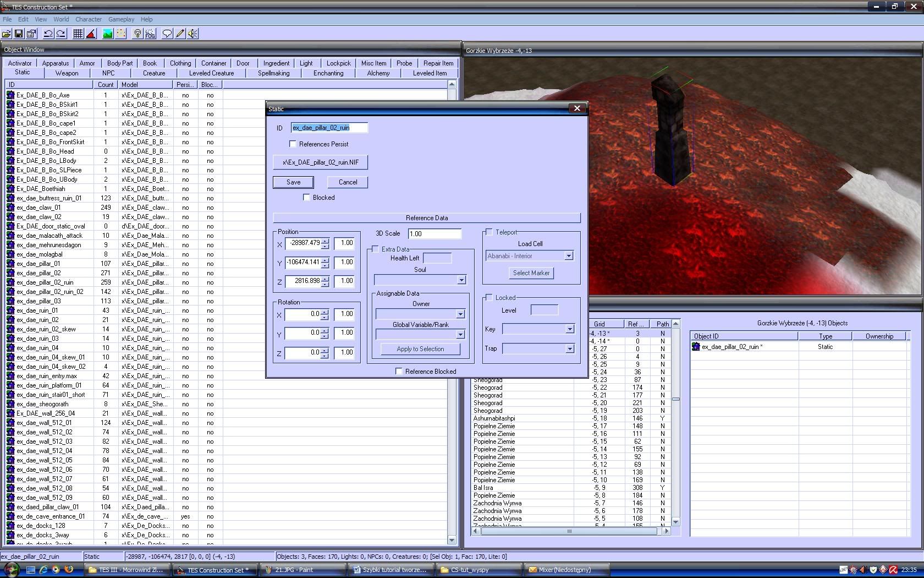Screen dimensions: 924x578
Task: Click the cell list vertical scrollbar thumb
Action: coord(676,399)
